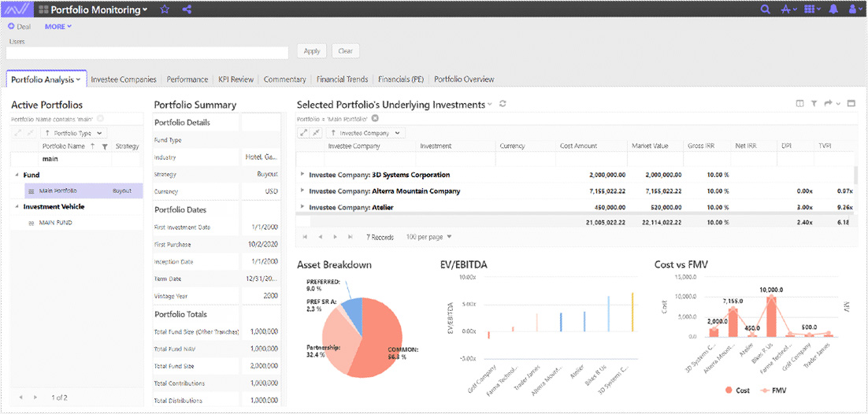Expand the Atelier group row
Screen dimensions: 868x414
click(302, 208)
